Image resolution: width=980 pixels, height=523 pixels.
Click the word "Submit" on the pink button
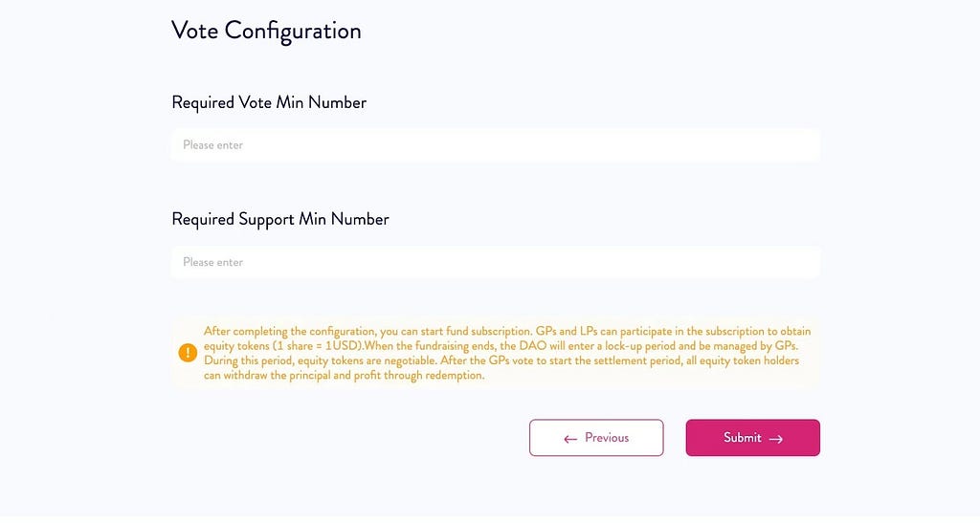pyautogui.click(x=743, y=438)
